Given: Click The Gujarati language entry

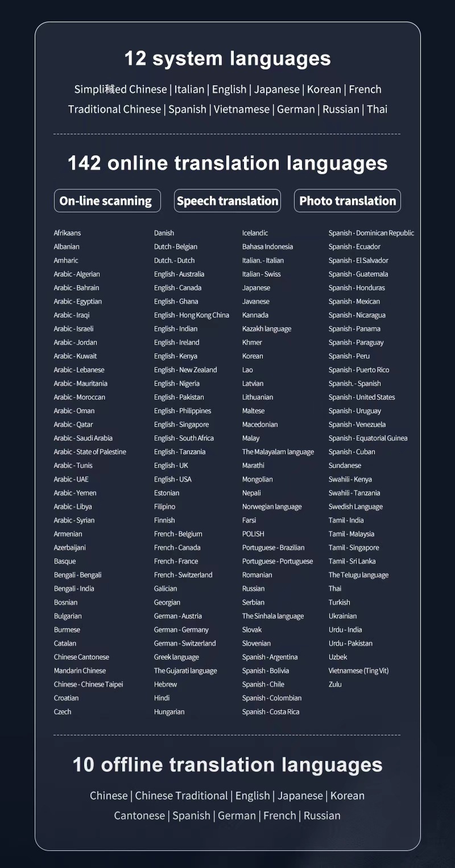Looking at the screenshot, I should (x=185, y=670).
